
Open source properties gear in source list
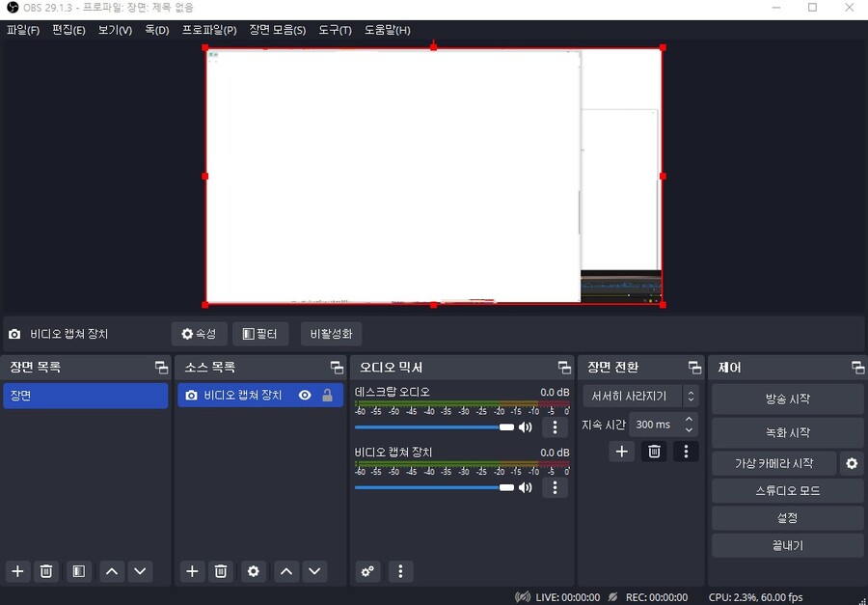point(254,571)
